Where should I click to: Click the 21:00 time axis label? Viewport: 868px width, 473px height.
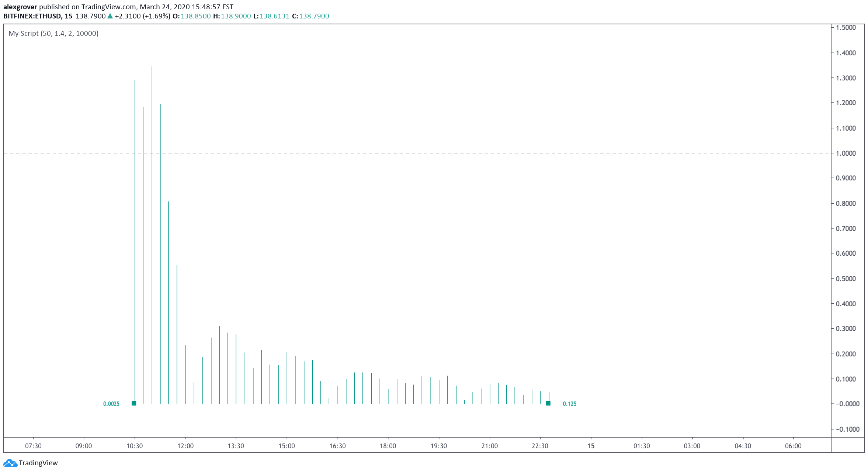pos(490,446)
